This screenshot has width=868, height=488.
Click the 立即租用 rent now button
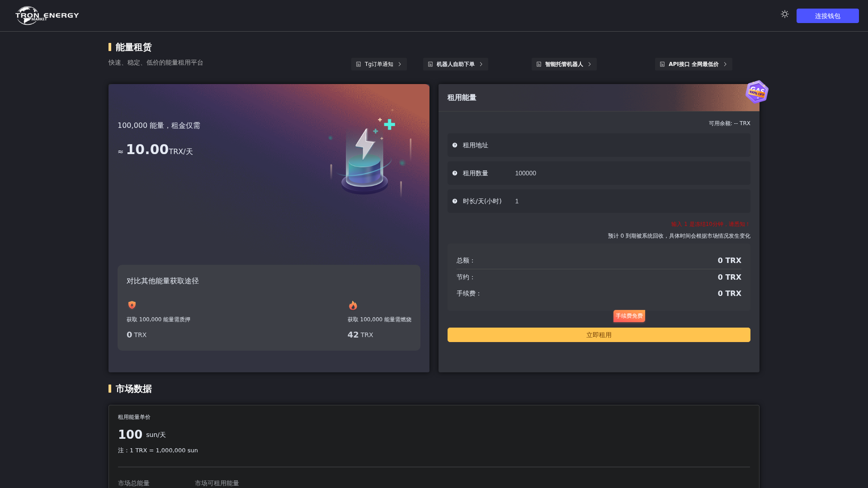[x=599, y=335]
